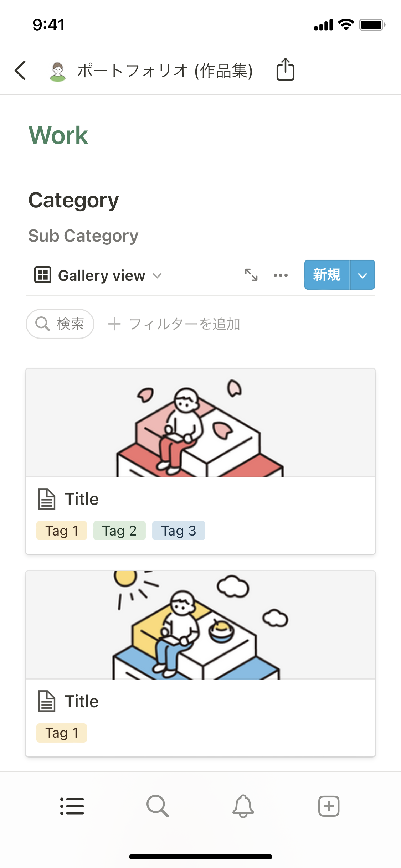Tap the Title of the first card

pos(82,499)
